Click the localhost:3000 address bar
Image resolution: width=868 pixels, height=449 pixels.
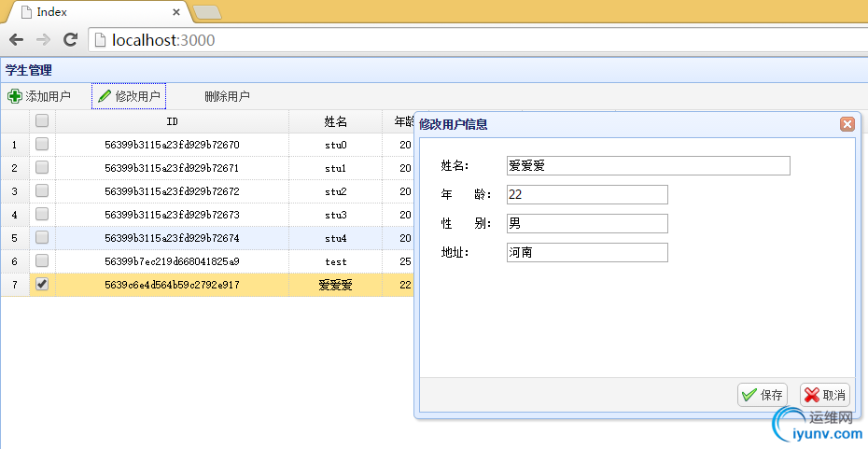477,40
